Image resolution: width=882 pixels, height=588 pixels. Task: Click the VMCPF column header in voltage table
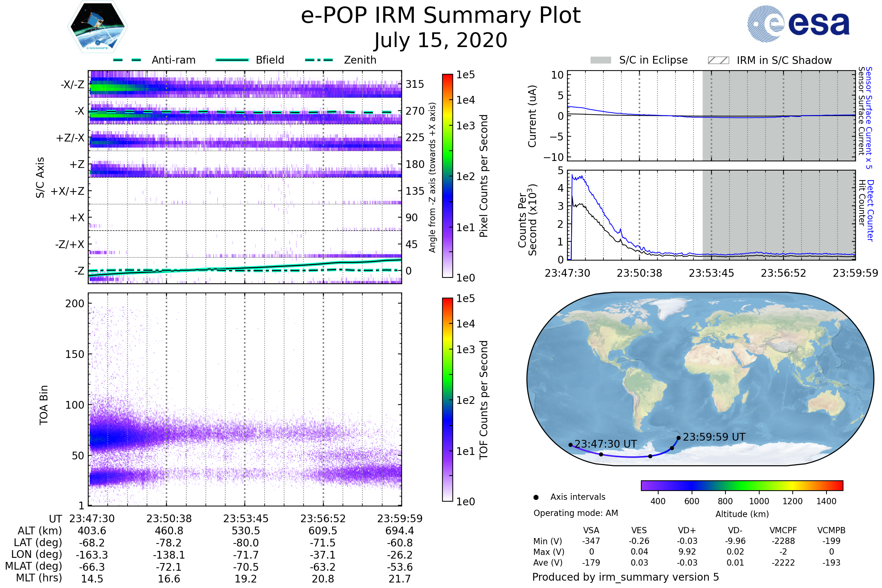[x=783, y=530]
